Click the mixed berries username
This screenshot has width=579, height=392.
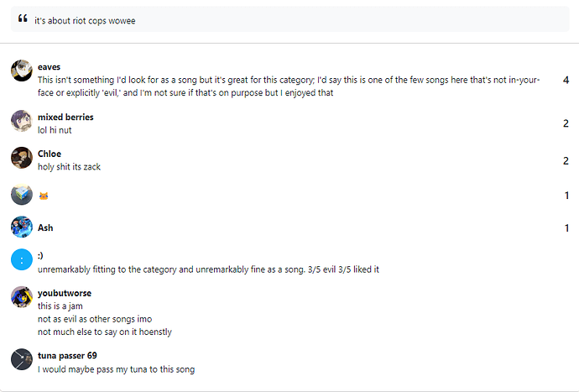[65, 118]
